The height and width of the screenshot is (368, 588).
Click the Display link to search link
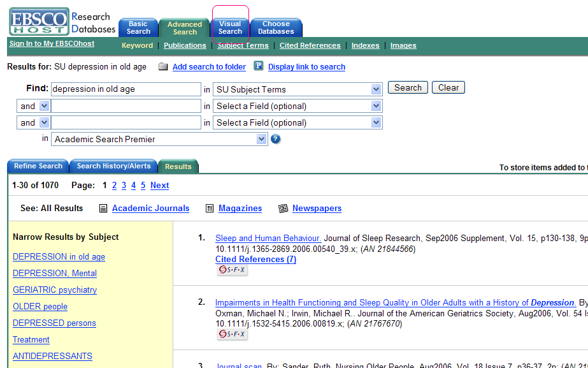pos(307,67)
